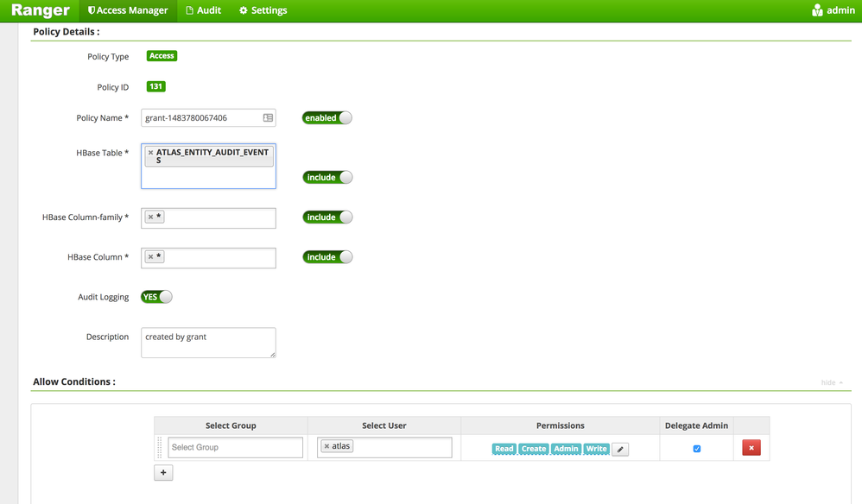Click the Policy Name input field
Image resolution: width=862 pixels, height=504 pixels.
(x=208, y=117)
